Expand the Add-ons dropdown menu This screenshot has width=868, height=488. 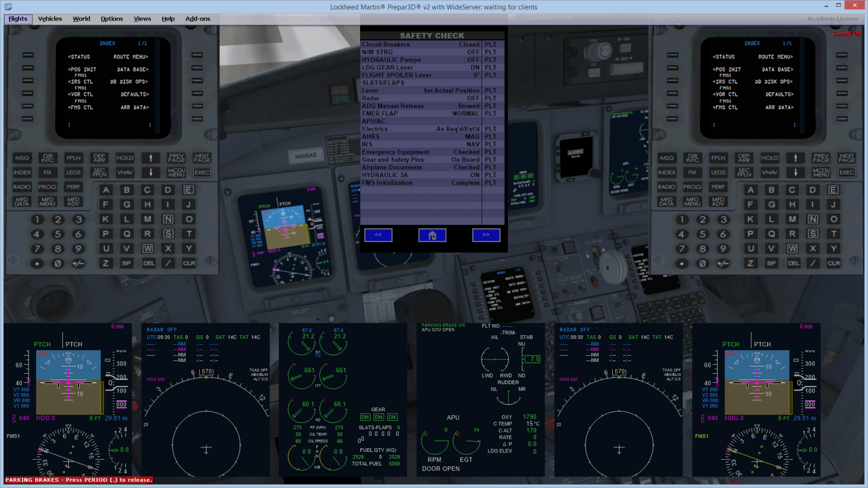click(x=198, y=19)
